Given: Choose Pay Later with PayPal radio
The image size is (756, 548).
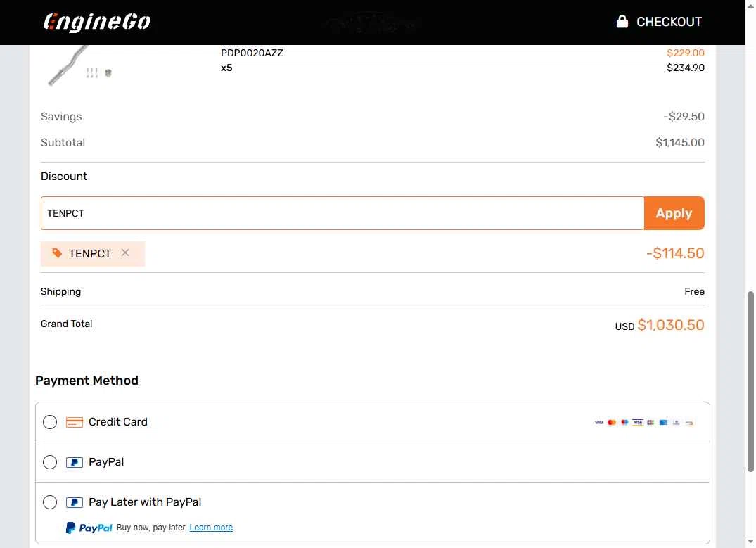Looking at the screenshot, I should 50,502.
